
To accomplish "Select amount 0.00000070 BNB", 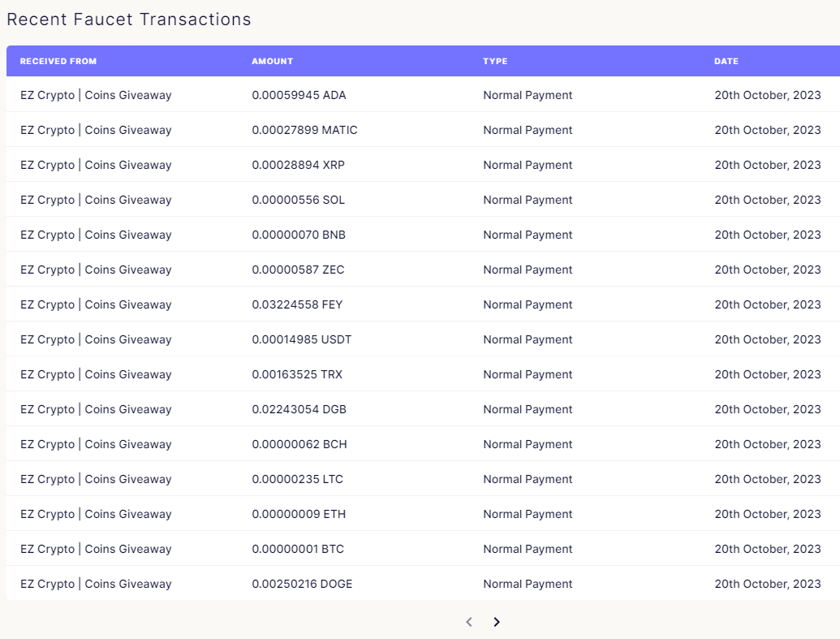I will tap(299, 235).
